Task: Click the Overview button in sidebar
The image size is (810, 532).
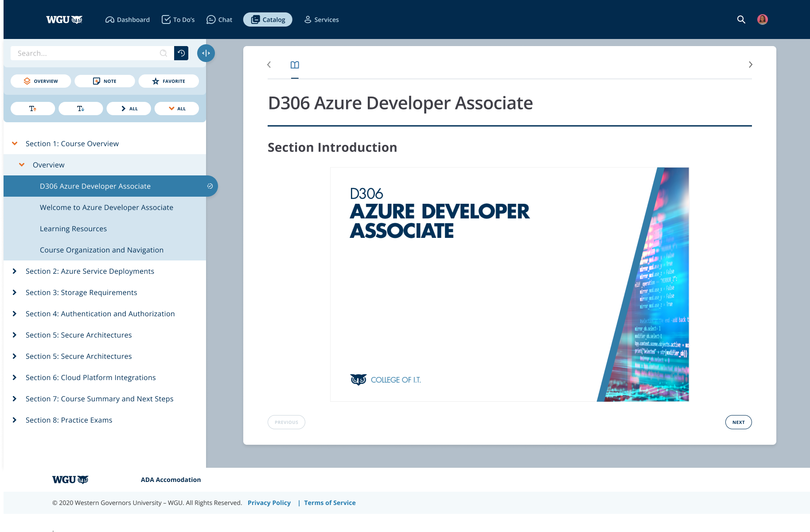Action: 41,81
